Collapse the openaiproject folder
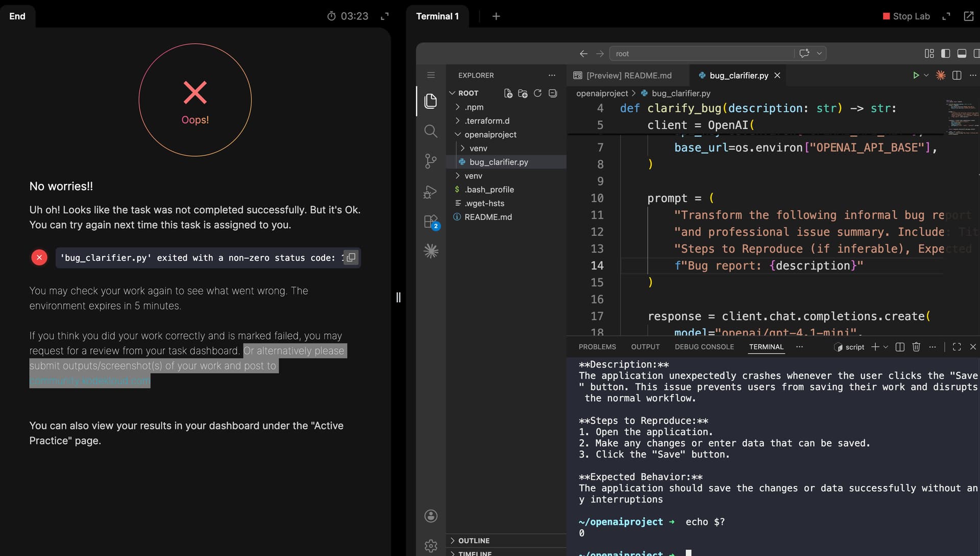 click(490, 135)
